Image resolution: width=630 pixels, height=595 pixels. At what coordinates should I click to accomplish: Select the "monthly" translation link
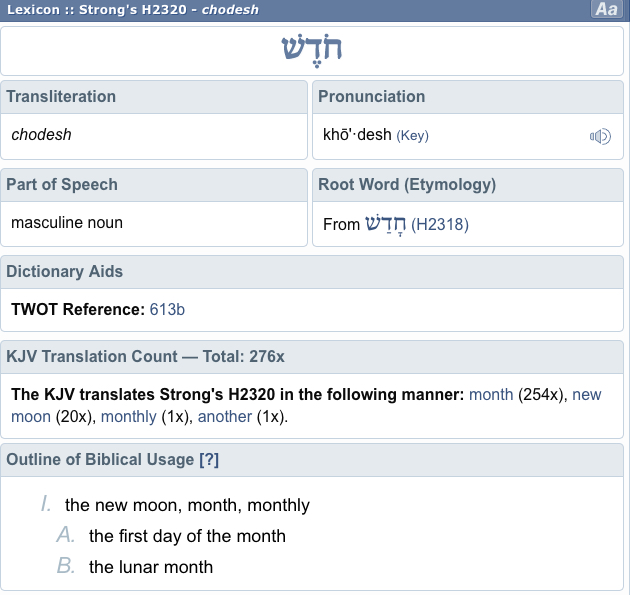[127, 416]
